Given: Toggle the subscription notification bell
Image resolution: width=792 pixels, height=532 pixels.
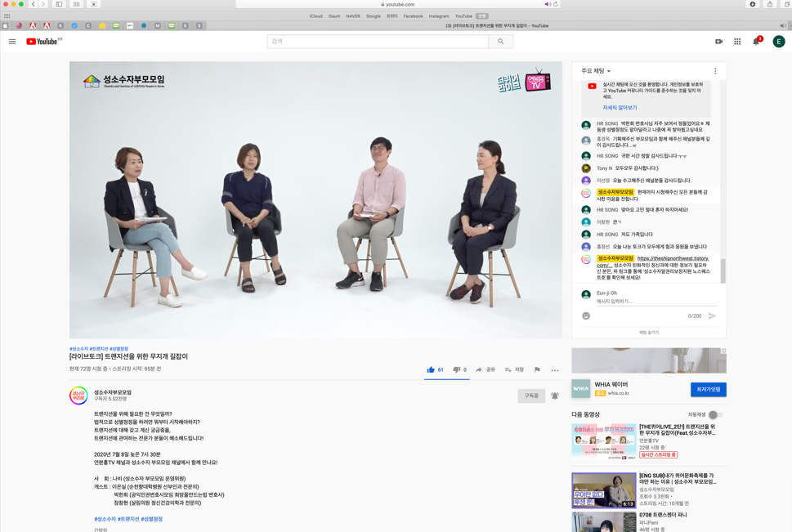Looking at the screenshot, I should (555, 396).
